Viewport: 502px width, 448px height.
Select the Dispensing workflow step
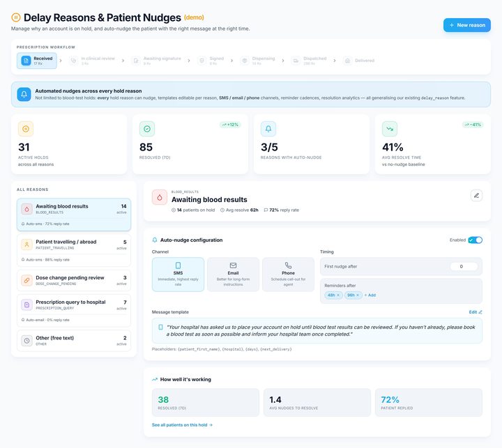pyautogui.click(x=258, y=61)
